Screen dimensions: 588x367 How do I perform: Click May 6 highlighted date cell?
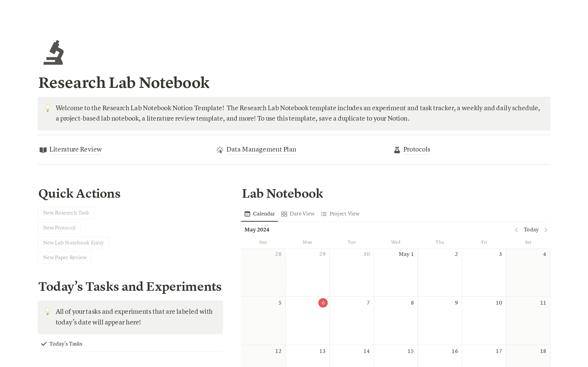pyautogui.click(x=323, y=303)
